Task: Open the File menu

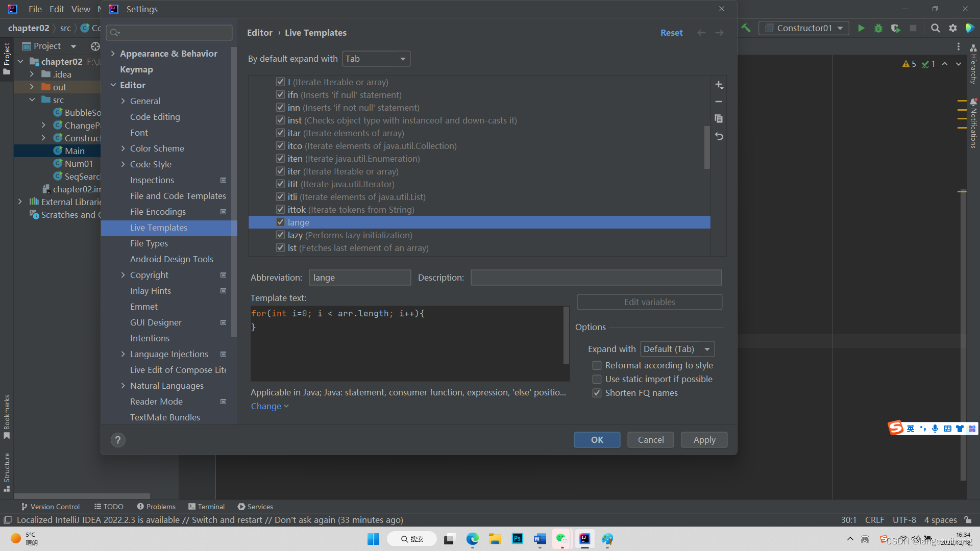Action: pyautogui.click(x=35, y=9)
